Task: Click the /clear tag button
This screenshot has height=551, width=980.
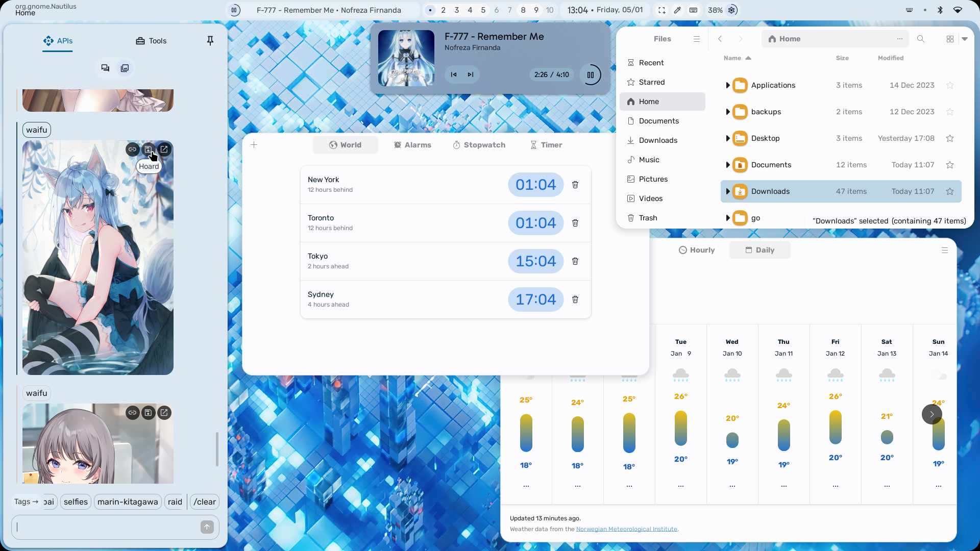Action: point(205,502)
